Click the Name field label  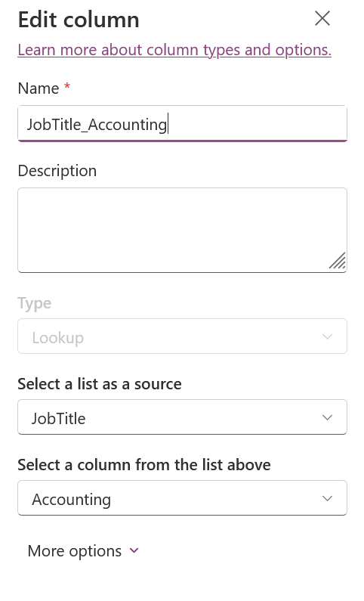(39, 88)
